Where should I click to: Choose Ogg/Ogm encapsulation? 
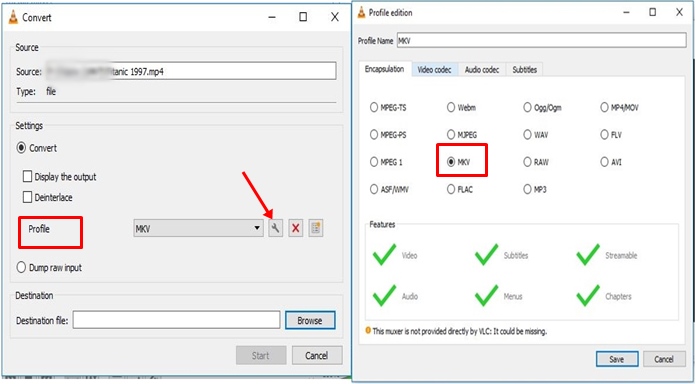(x=527, y=107)
